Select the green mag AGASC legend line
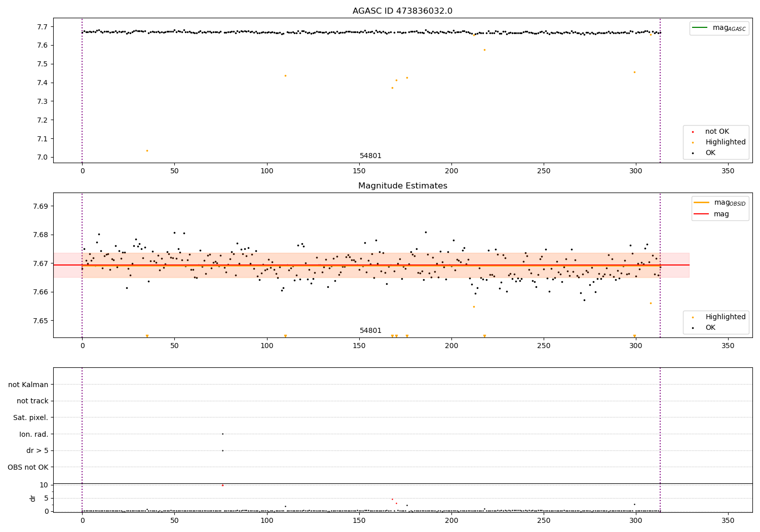 coord(700,28)
